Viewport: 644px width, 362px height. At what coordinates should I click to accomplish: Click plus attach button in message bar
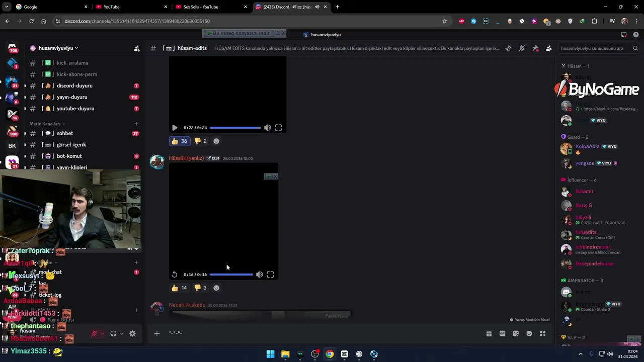157,333
